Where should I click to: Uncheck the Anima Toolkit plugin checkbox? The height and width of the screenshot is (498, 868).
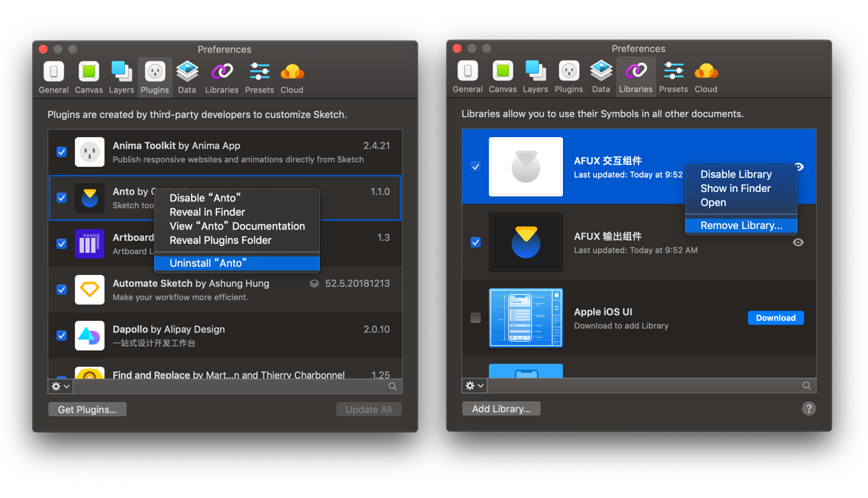coord(61,152)
